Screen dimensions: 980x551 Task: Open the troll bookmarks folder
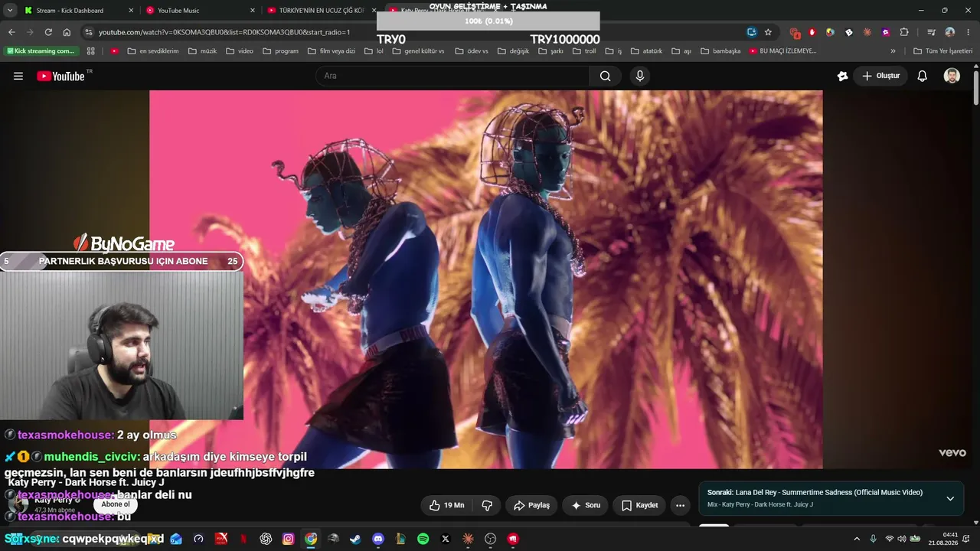pyautogui.click(x=585, y=51)
